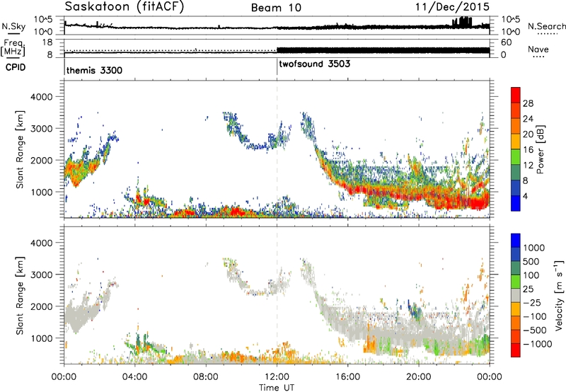Click the 'N.Search' legend label
566x392 pixels.
click(546, 26)
